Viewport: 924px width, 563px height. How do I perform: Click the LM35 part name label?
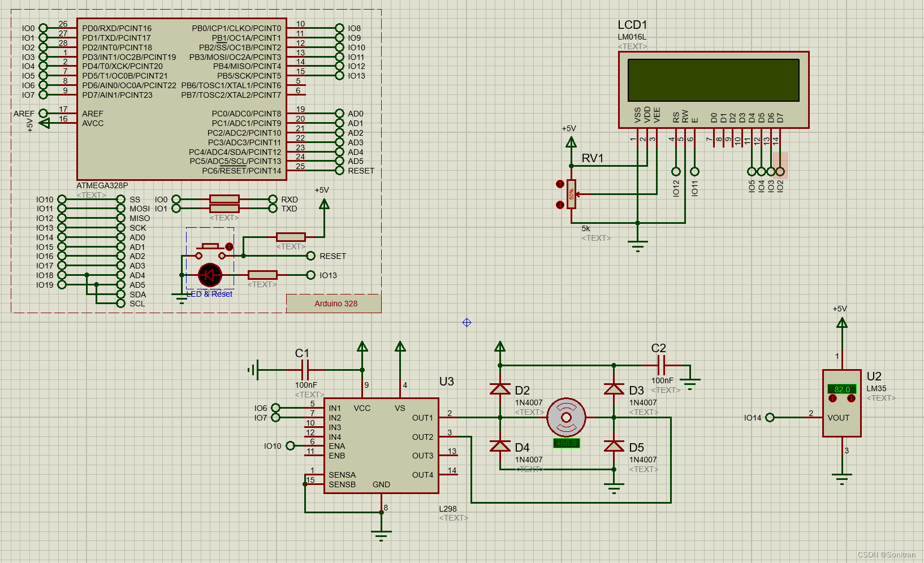click(876, 388)
